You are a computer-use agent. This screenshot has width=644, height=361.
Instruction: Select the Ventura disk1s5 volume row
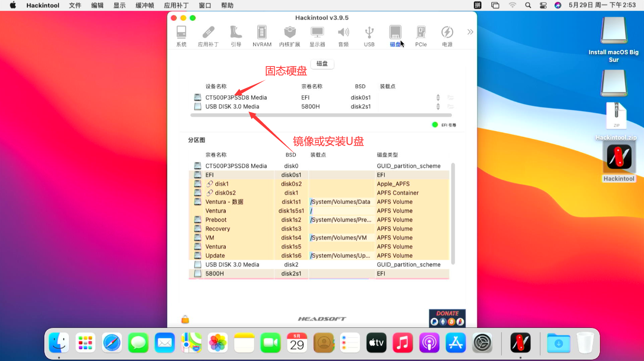(x=319, y=247)
